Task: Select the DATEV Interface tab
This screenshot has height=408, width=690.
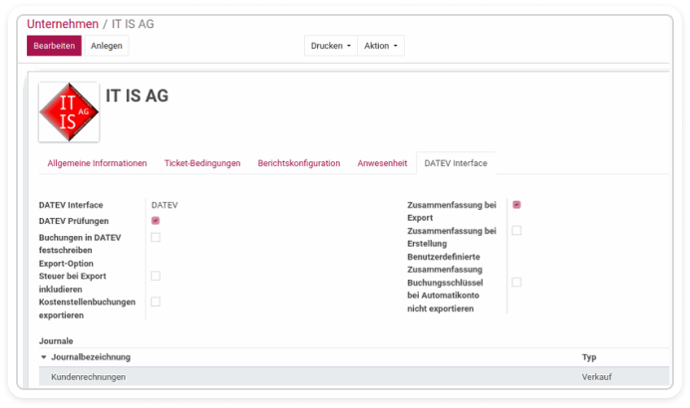Action: [456, 163]
